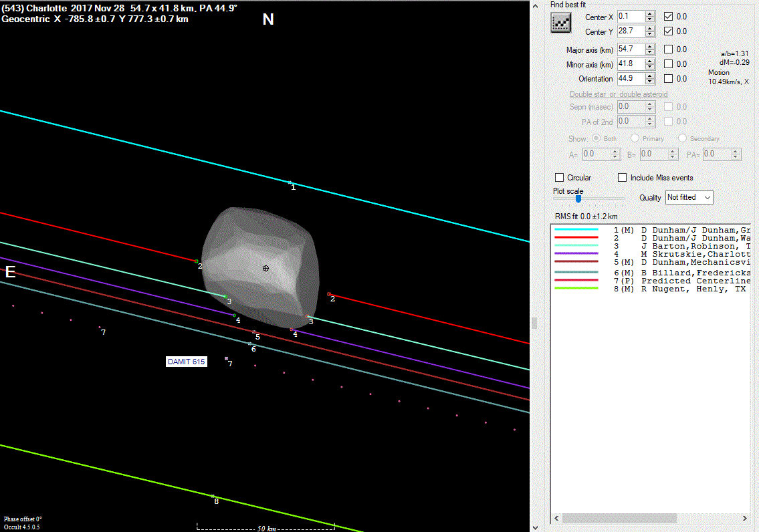The width and height of the screenshot is (759, 532).
Task: Click the Find best fit graph icon button
Action: click(x=560, y=23)
